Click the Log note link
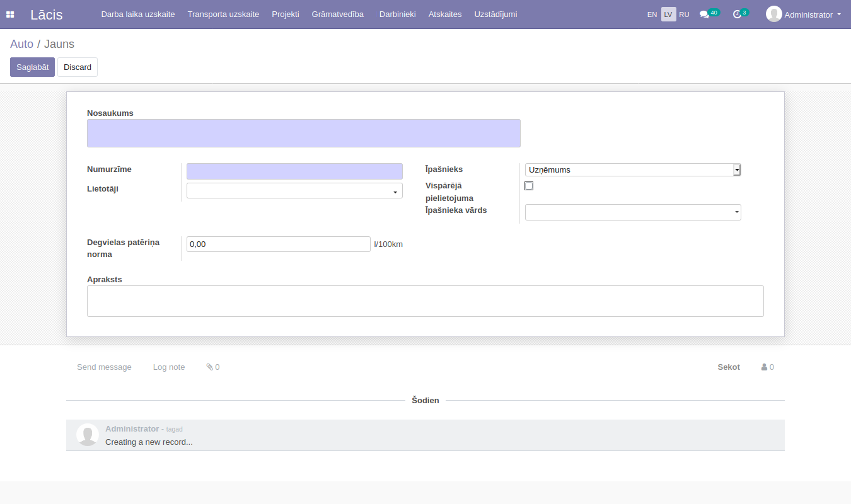The height and width of the screenshot is (504, 851). coord(169,367)
